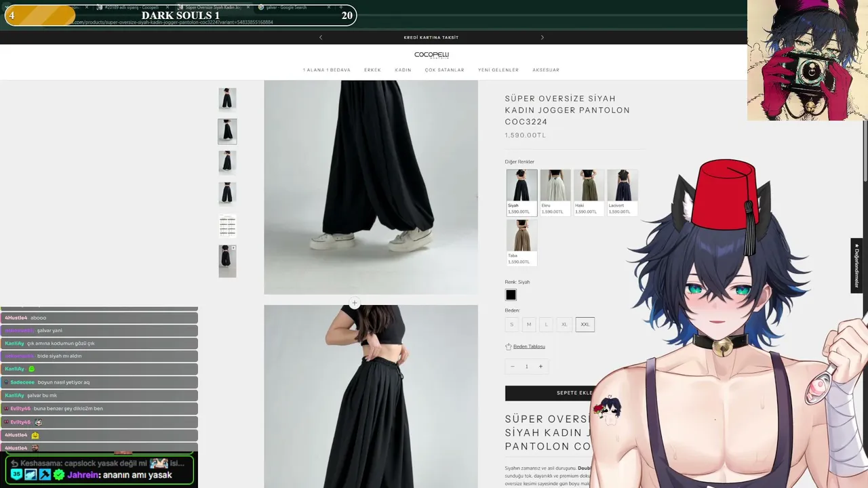Open the Değerlendirmeler reviews side tab
868x488 pixels.
tap(856, 266)
